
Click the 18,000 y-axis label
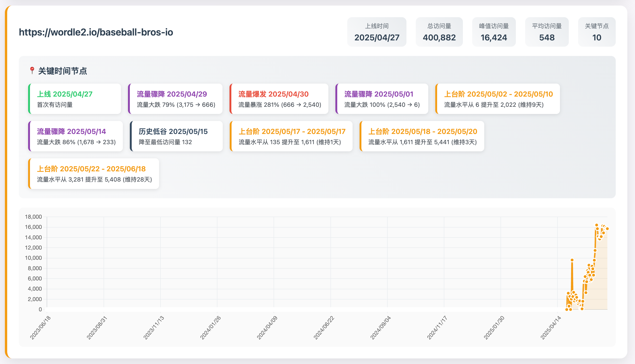click(x=33, y=217)
